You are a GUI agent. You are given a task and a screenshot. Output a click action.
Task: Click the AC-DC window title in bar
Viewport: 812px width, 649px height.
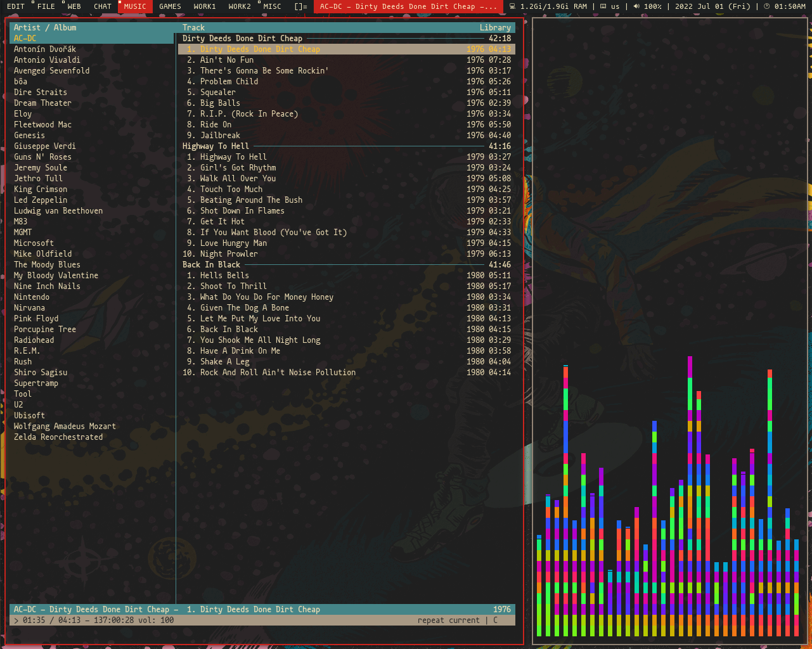(x=408, y=6)
